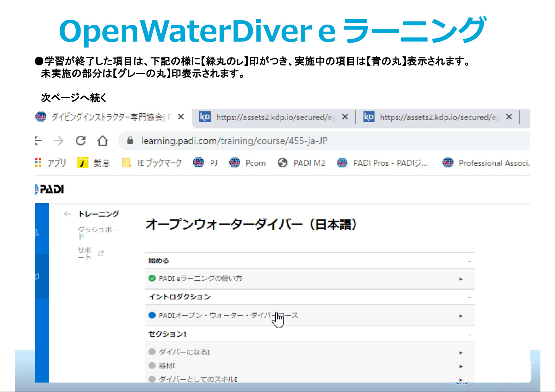Viewport: 555px width, 392px height.
Task: Open サポート in the sidebar
Action: tap(85, 253)
